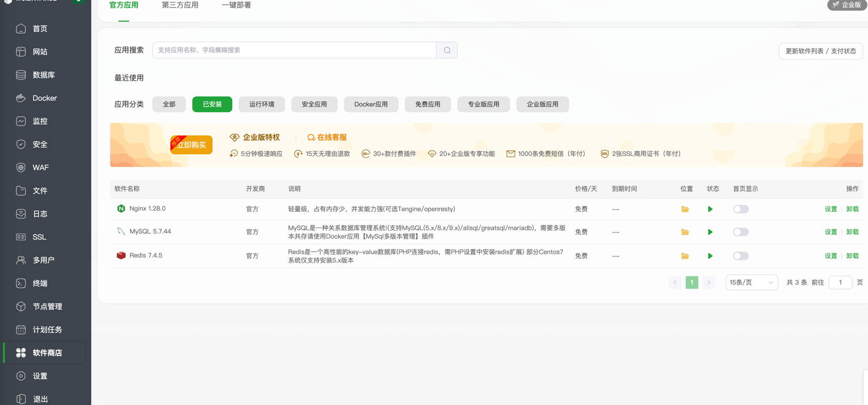Filter by 企业版应用 category
Screen dimensions: 868x405
(x=542, y=104)
